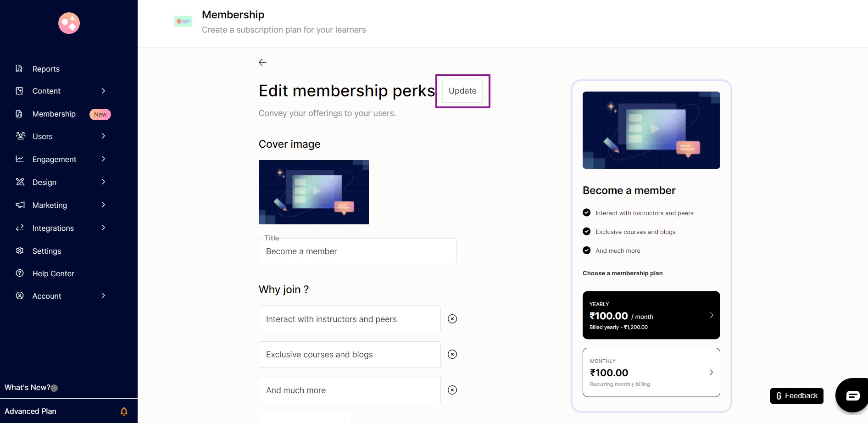Click the Update button
The image size is (868, 423).
pos(462,91)
